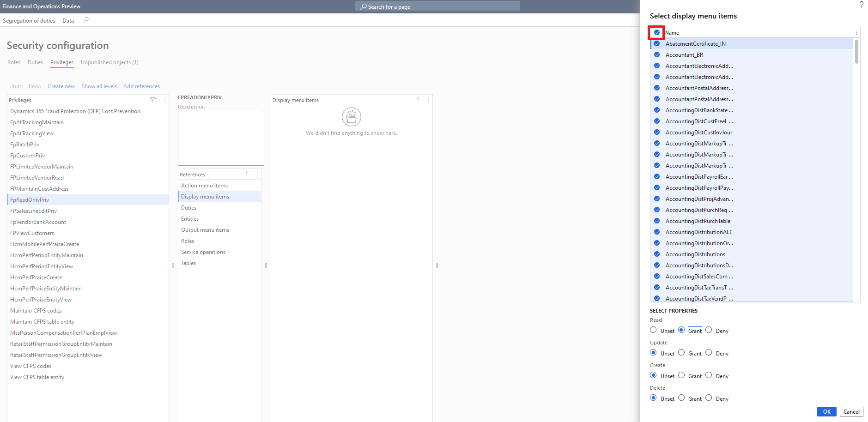This screenshot has height=422, width=868.
Task: Click the sort arrow on the References panel
Action: click(246, 174)
